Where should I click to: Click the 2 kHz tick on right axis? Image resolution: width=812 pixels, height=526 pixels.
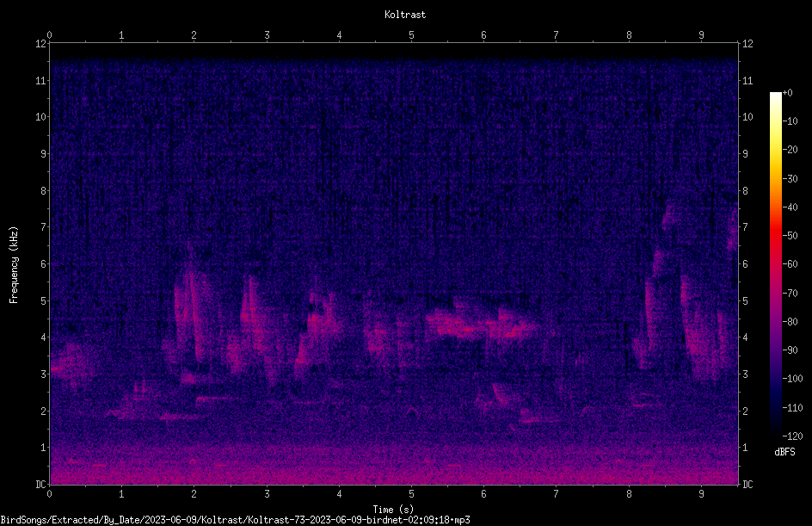click(x=745, y=411)
